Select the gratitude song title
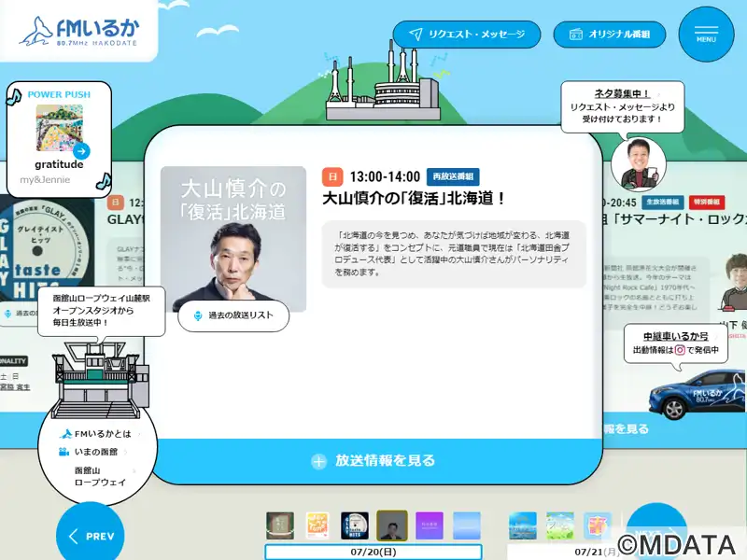747x560 pixels. tap(59, 164)
